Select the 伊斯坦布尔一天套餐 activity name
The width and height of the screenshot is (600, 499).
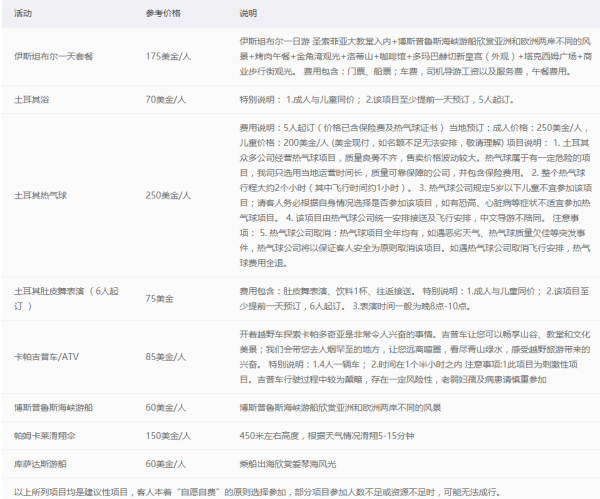(54, 56)
